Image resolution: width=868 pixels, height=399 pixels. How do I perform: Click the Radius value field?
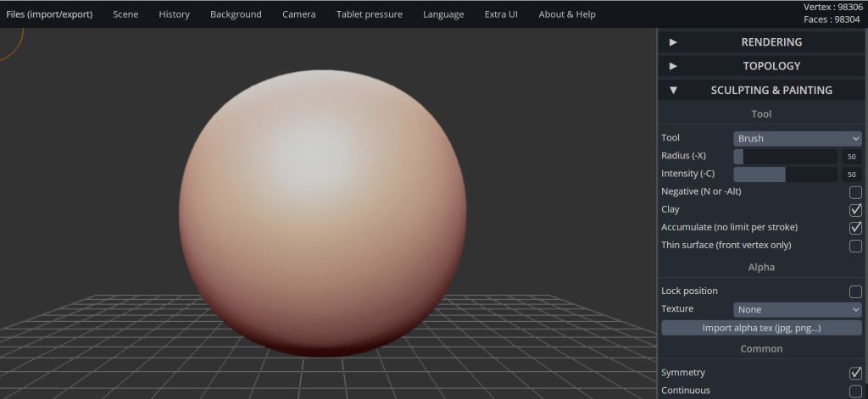click(x=850, y=157)
